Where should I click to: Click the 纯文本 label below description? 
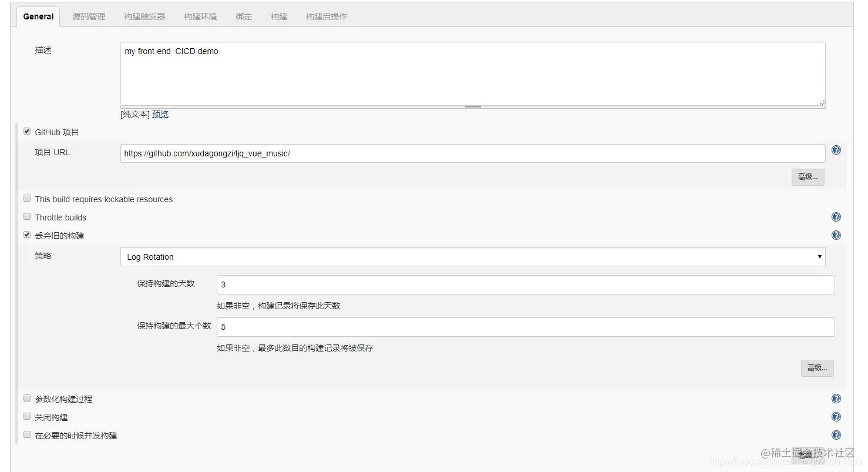pyautogui.click(x=135, y=114)
